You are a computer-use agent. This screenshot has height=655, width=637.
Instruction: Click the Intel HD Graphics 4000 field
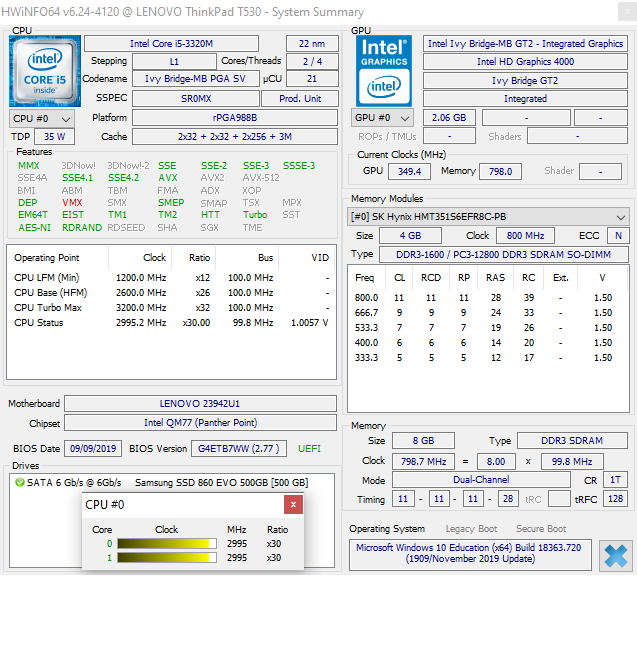point(525,61)
